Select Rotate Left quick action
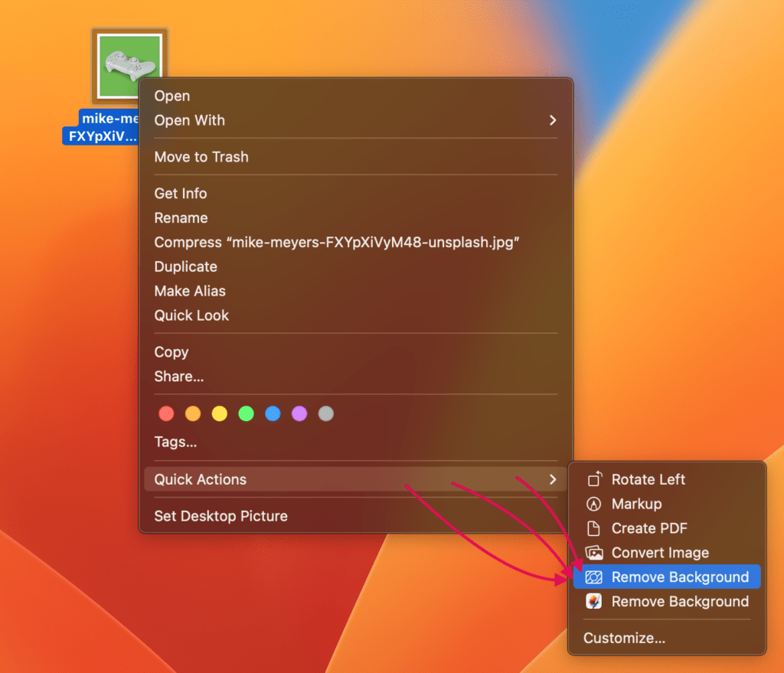784x673 pixels. click(x=667, y=479)
